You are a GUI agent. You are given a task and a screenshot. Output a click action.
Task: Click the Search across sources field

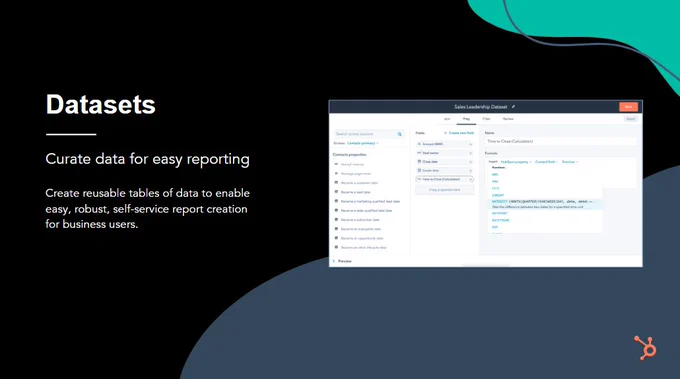(369, 134)
